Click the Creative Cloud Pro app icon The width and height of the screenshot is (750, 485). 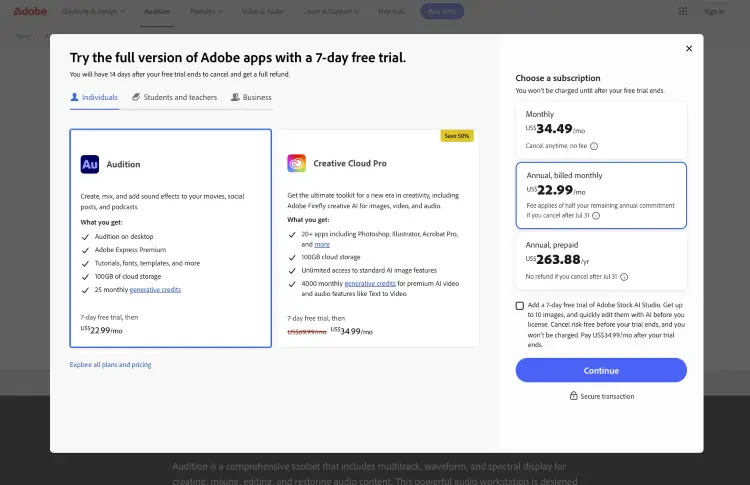click(297, 163)
